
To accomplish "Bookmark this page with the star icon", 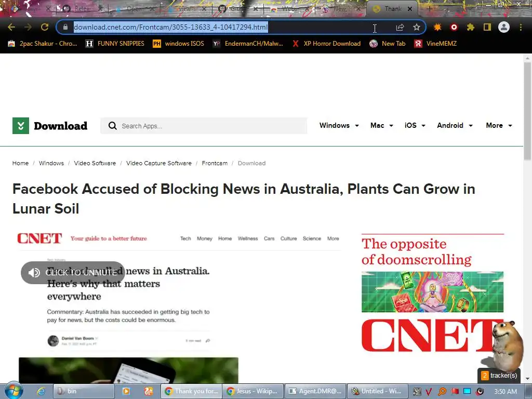I will tap(417, 27).
